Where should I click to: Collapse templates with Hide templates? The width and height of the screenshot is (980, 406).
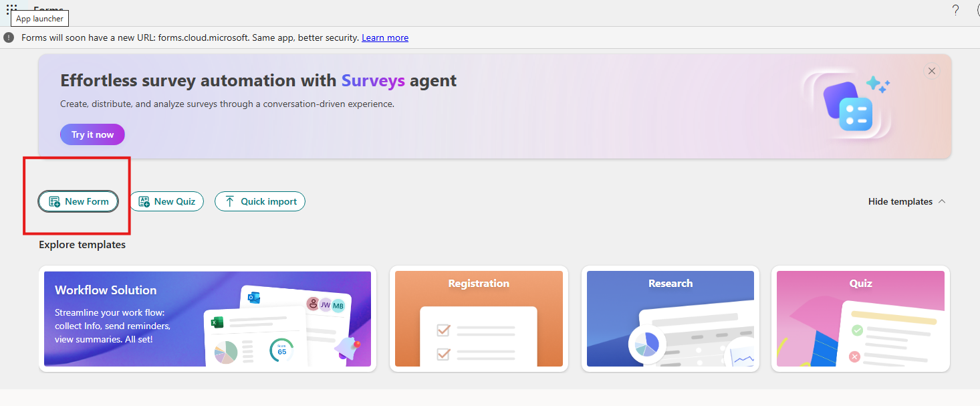[x=906, y=201]
